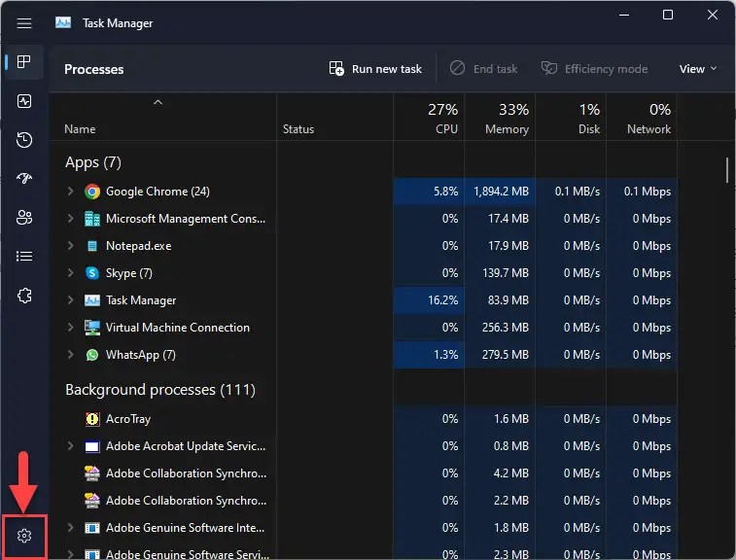Toggle sort direction arrow above Name
Image resolution: width=736 pixels, height=560 pixels.
point(158,102)
